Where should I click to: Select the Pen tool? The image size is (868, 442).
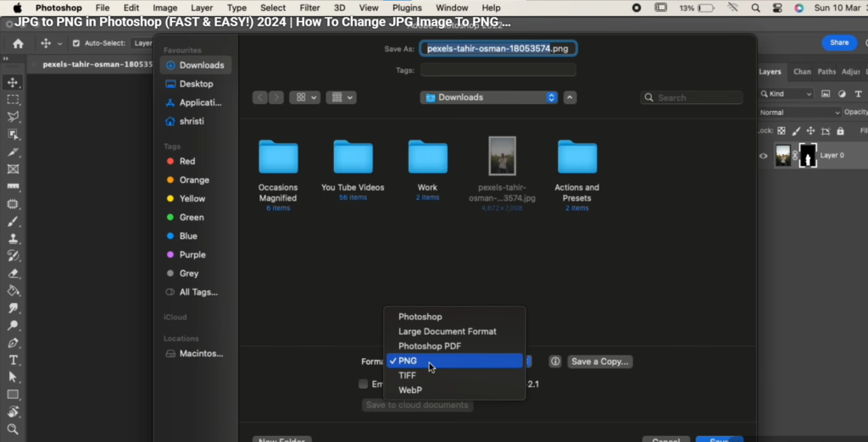point(13,343)
